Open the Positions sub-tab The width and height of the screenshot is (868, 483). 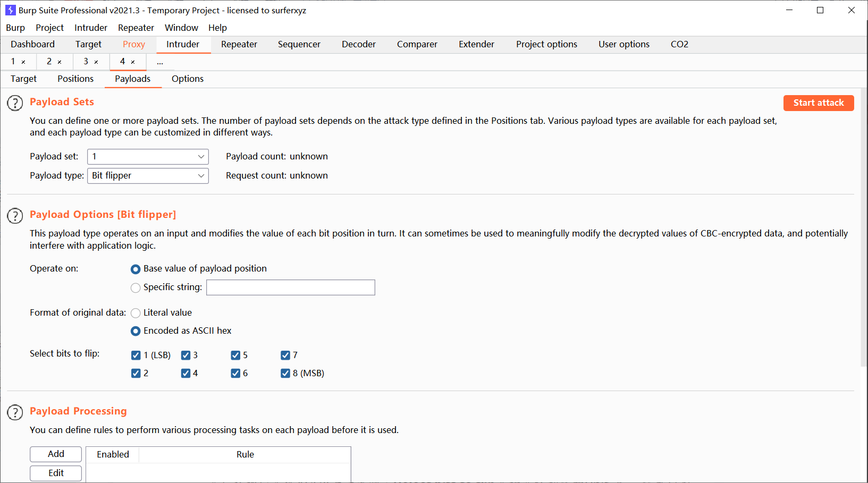pos(75,79)
